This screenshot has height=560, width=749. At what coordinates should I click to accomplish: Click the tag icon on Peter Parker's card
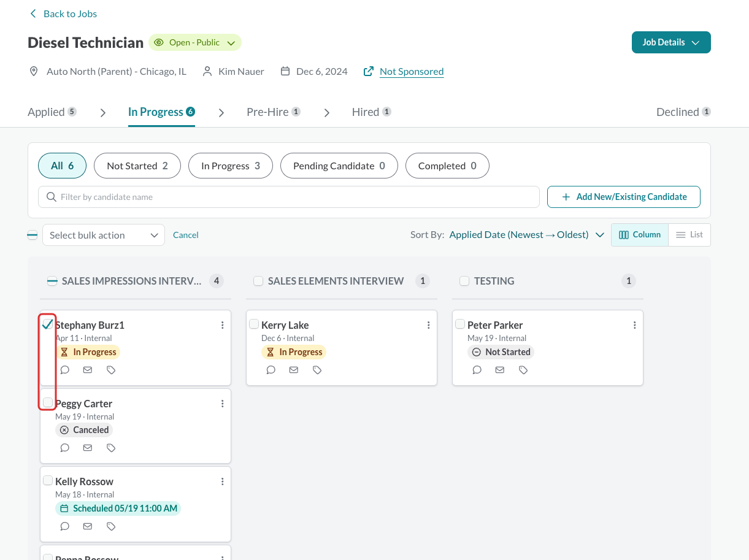click(523, 370)
